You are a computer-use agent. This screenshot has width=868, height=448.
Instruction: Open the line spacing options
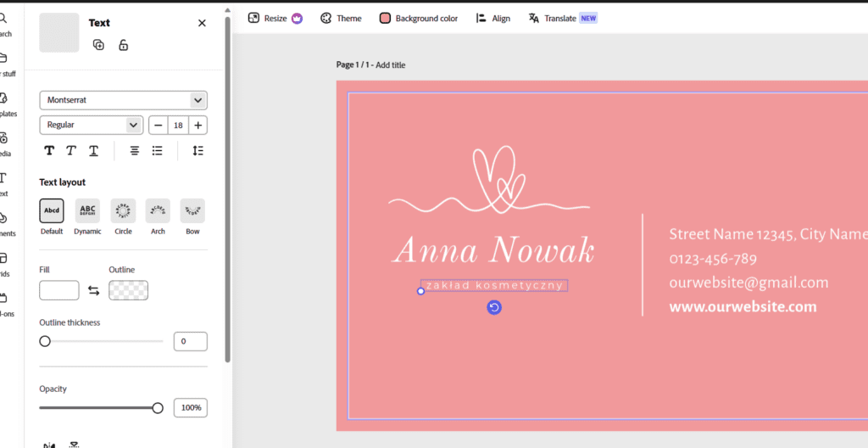pos(198,150)
